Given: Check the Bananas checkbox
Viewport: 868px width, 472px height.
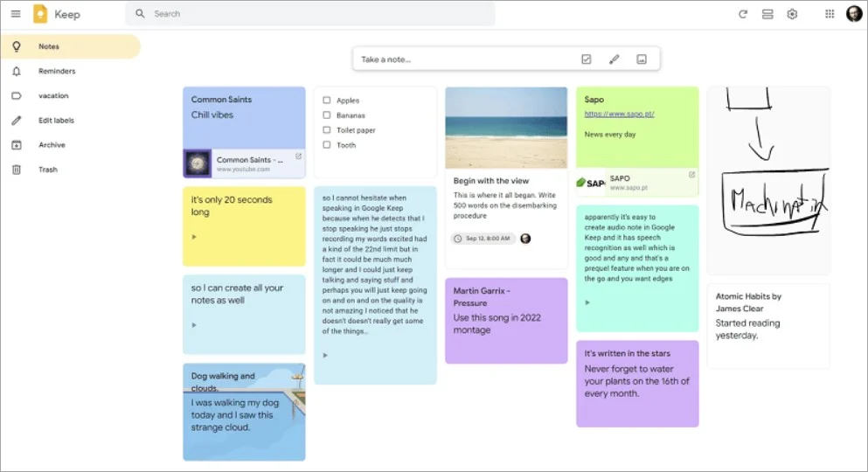Looking at the screenshot, I should (327, 115).
